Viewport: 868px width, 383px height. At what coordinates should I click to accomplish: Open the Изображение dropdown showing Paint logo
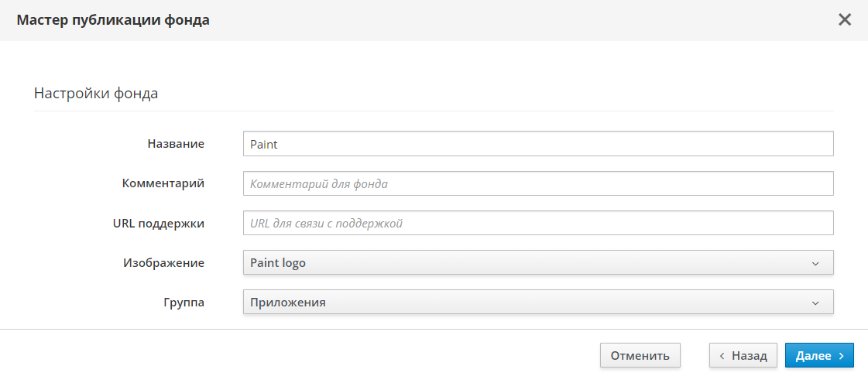[x=537, y=263]
